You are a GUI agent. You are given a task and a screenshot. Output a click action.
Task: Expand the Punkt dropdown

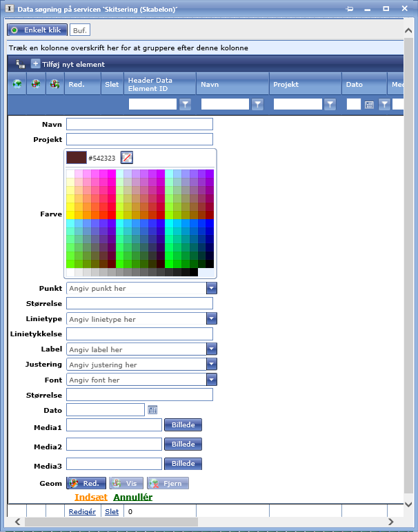tap(212, 288)
